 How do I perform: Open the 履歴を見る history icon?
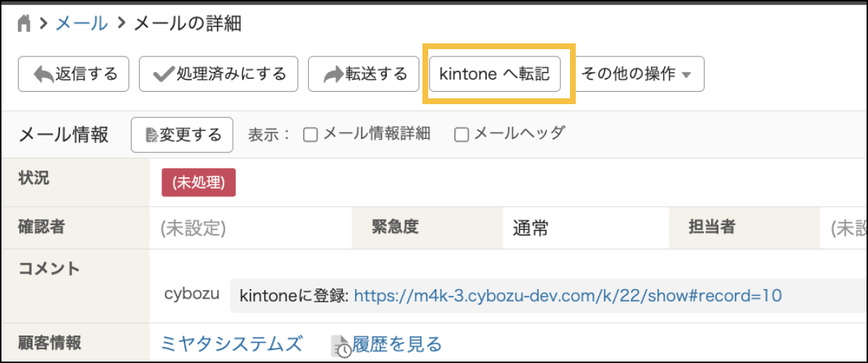[341, 346]
